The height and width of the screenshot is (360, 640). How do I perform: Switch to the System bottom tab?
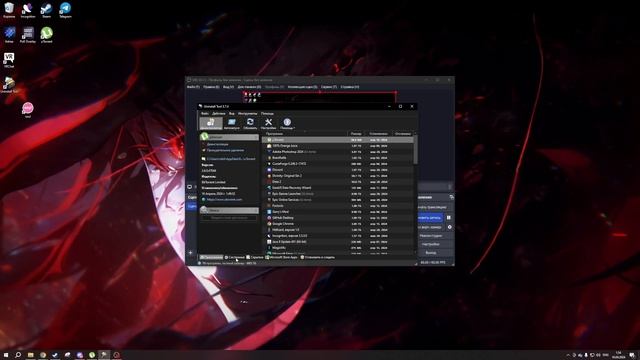(x=234, y=257)
